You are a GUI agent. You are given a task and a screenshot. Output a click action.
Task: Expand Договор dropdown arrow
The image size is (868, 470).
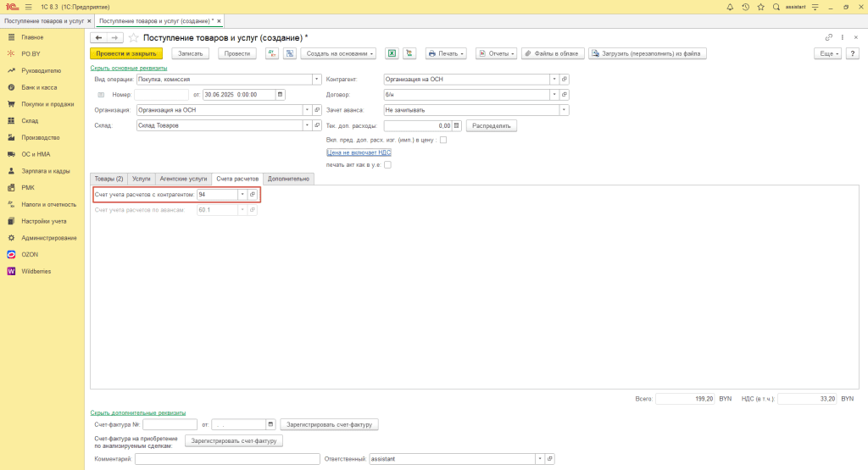[554, 95]
